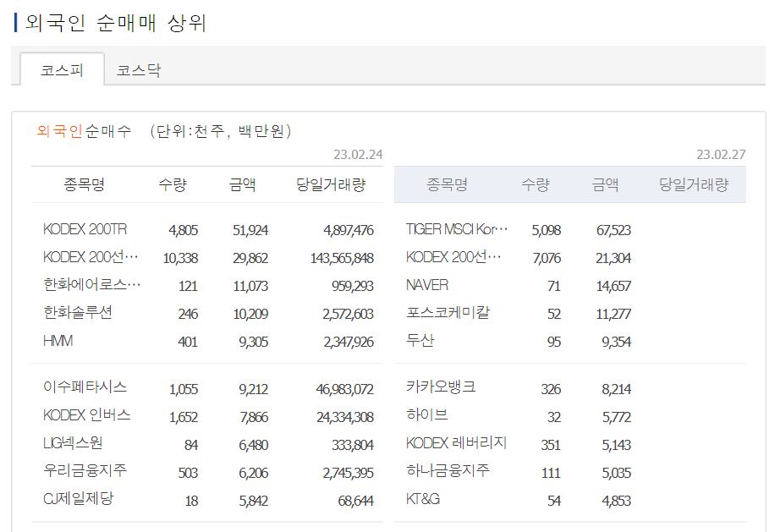
Task: Click the 외국인순매수 section title
Action: pos(84,131)
